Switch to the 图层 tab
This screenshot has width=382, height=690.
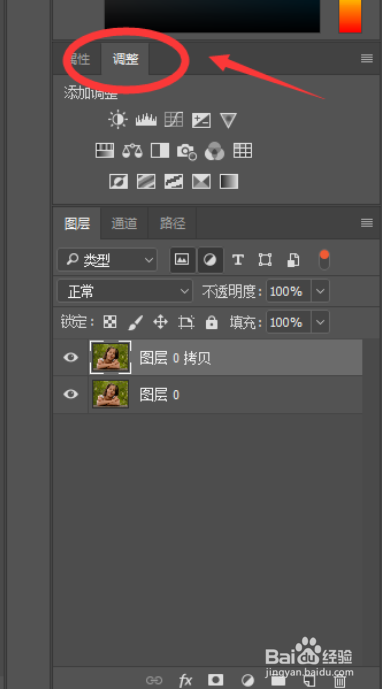tap(77, 224)
